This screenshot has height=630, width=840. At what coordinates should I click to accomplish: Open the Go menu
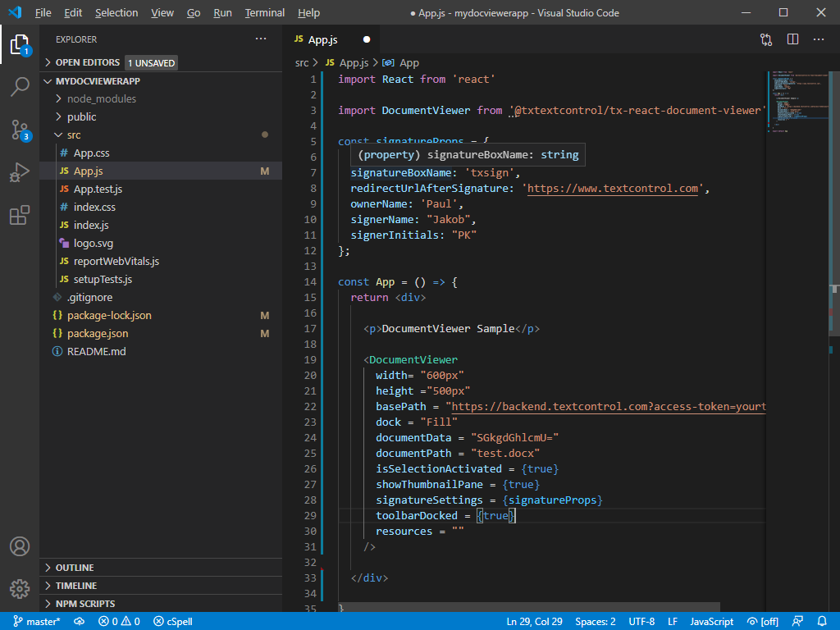click(194, 13)
